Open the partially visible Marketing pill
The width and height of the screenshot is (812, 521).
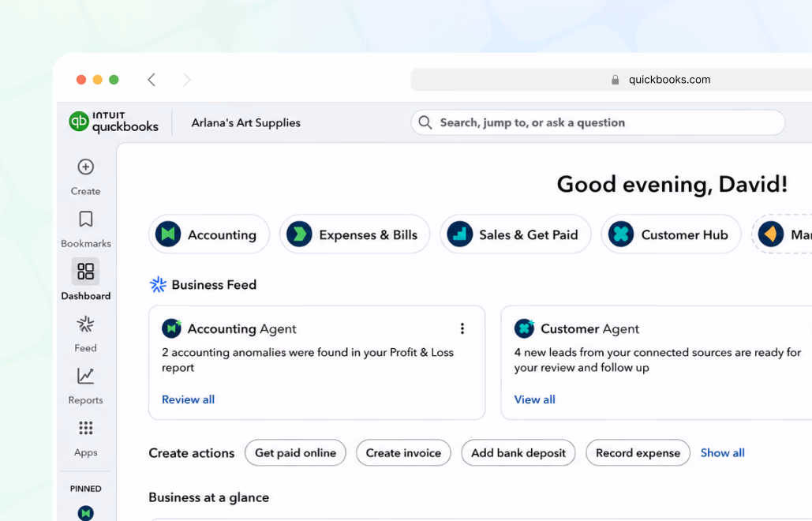[782, 234]
